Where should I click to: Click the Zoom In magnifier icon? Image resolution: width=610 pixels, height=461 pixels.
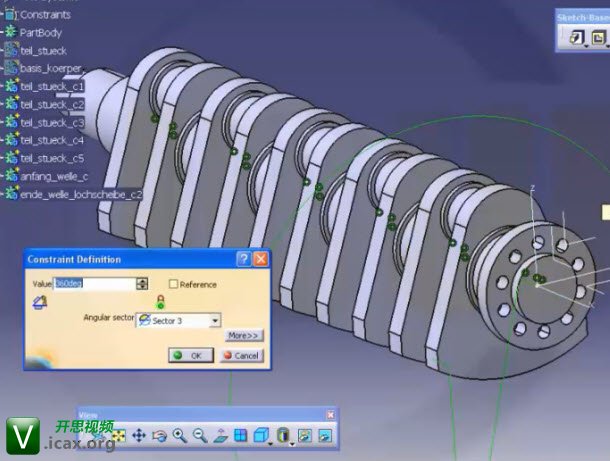[x=180, y=436]
